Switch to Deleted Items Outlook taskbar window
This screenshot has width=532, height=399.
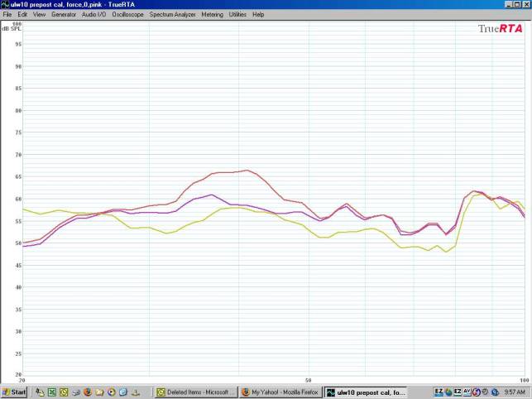196,392
